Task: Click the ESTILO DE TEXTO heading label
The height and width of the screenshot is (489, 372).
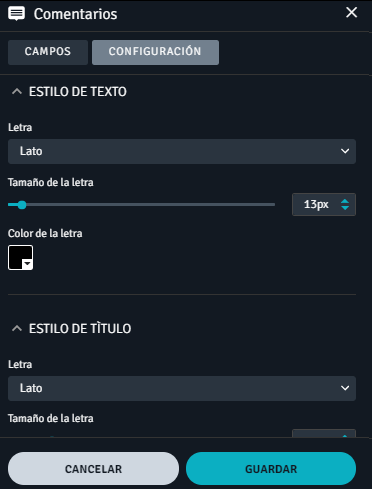Action: 78,92
